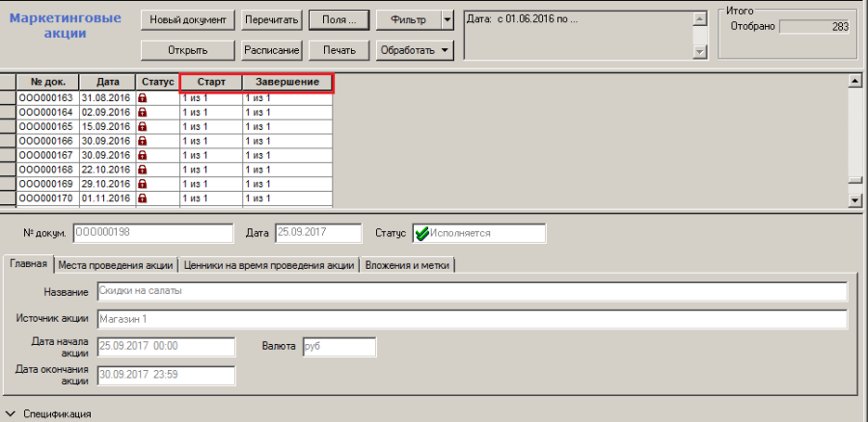
Task: Click the lock icon in row ООО000167
Action: [x=143, y=155]
